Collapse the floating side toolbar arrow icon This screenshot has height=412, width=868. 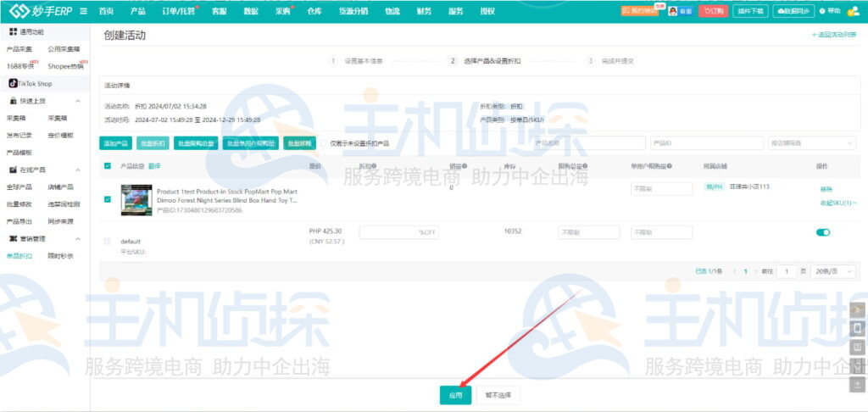pos(858,309)
